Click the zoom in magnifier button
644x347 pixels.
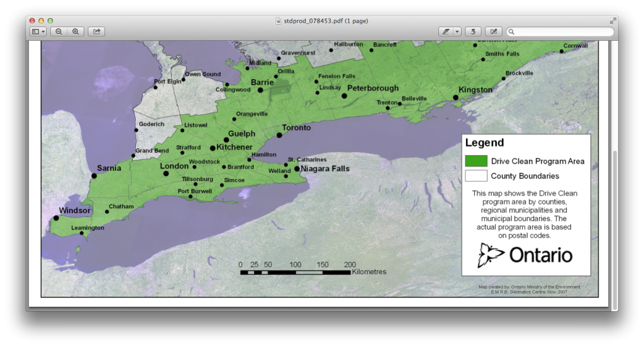[75, 31]
